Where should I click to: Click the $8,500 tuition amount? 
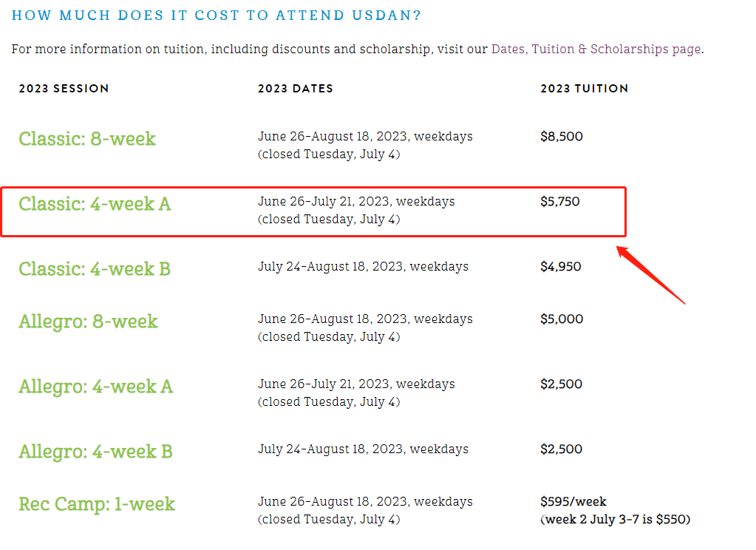(562, 137)
